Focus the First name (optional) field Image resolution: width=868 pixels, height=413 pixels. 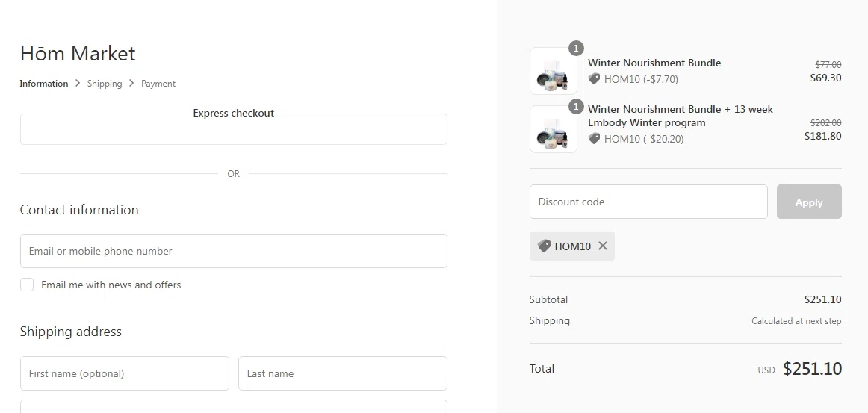[125, 373]
